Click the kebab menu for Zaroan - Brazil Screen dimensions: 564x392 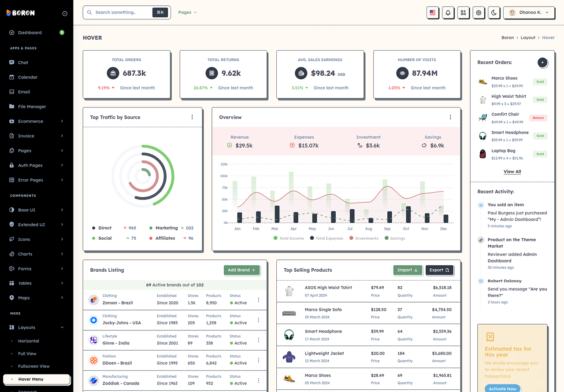pos(259,300)
